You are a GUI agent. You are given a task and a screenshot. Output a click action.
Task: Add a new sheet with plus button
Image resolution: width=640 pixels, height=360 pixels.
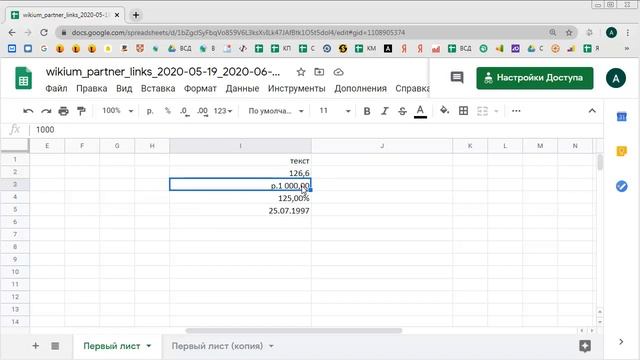tap(36, 346)
